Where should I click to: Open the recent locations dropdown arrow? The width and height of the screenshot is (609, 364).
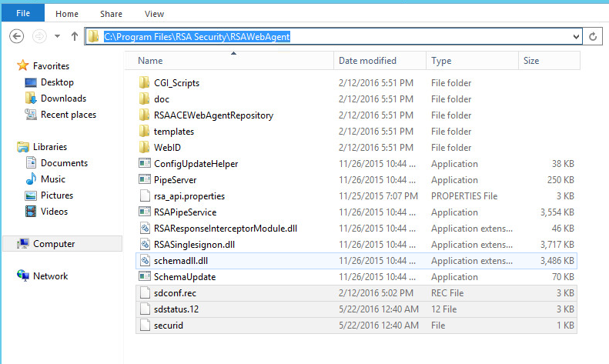[57, 36]
